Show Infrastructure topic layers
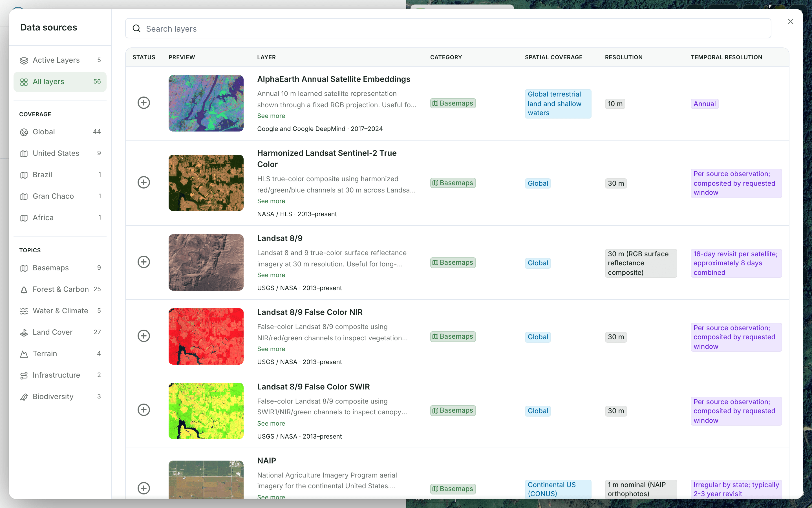Image resolution: width=812 pixels, height=508 pixels. point(60,375)
